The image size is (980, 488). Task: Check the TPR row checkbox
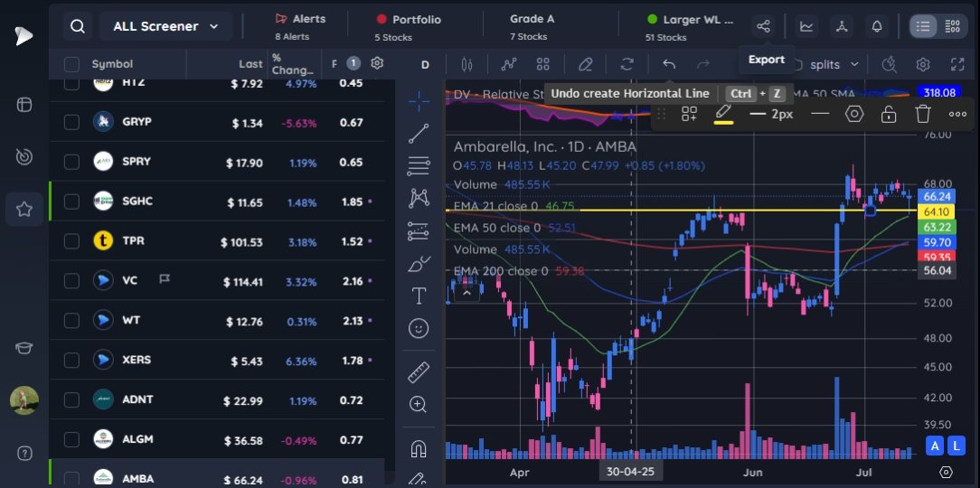[72, 241]
